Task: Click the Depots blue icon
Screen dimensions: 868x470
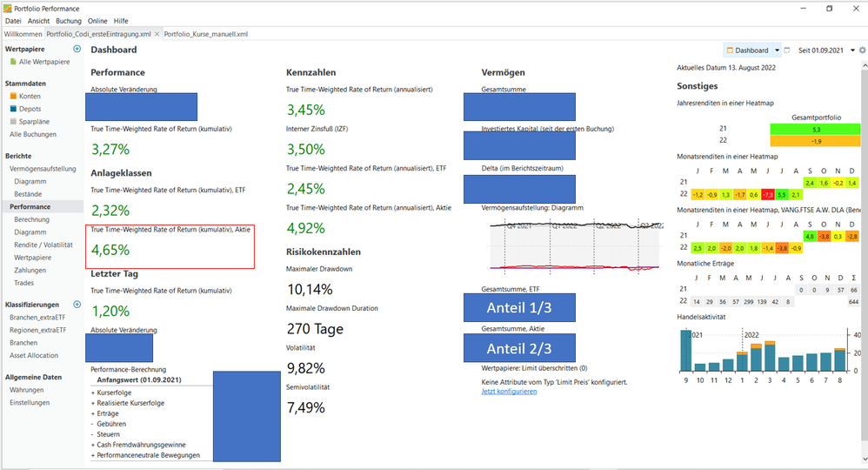Action: [x=13, y=109]
